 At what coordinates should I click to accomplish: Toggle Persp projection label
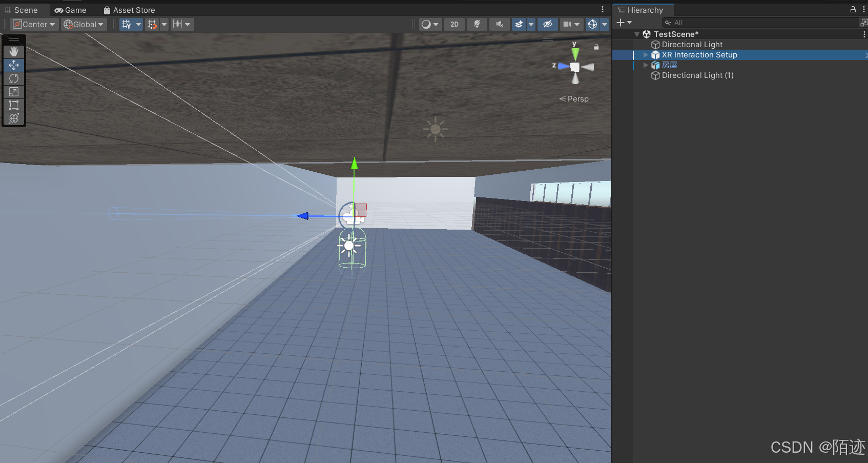574,99
